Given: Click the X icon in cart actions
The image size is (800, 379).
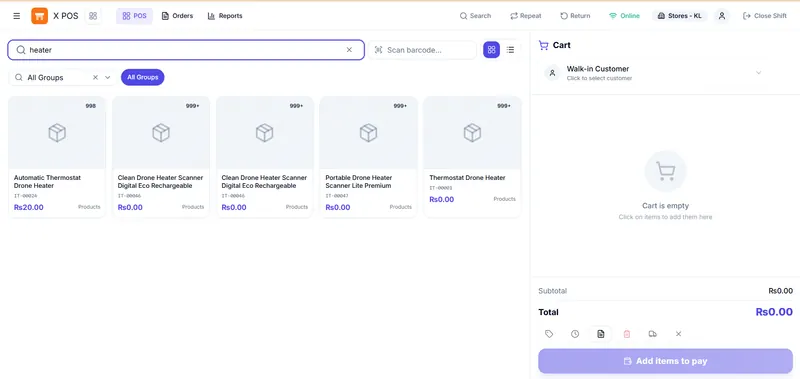Looking at the screenshot, I should [679, 334].
